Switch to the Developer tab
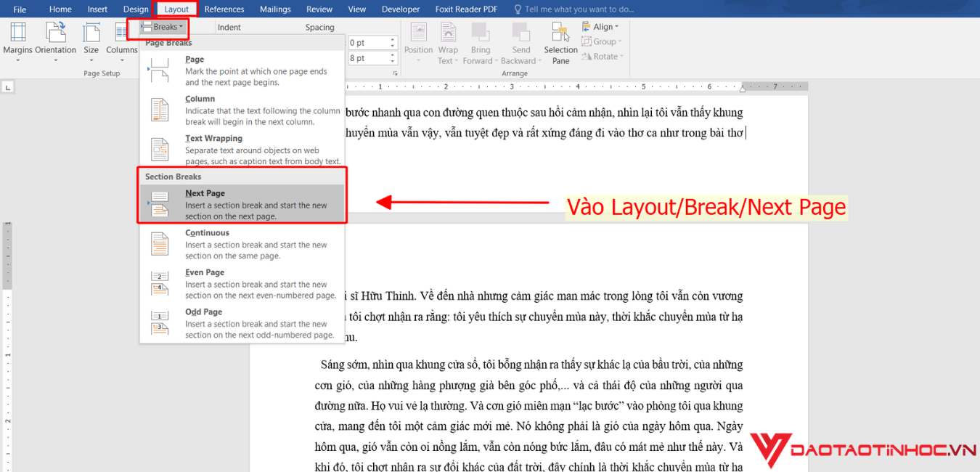This screenshot has width=980, height=472. [401, 9]
